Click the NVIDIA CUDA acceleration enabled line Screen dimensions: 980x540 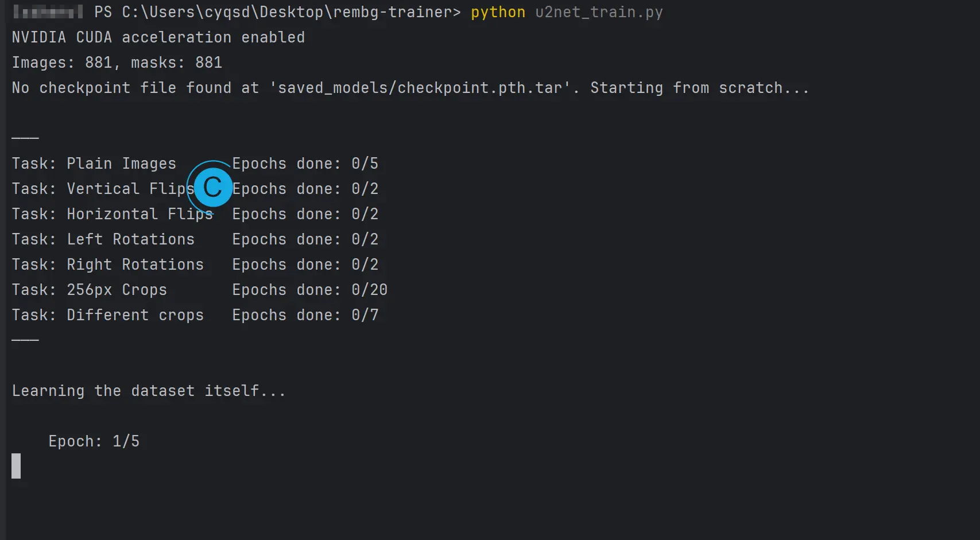pyautogui.click(x=158, y=37)
